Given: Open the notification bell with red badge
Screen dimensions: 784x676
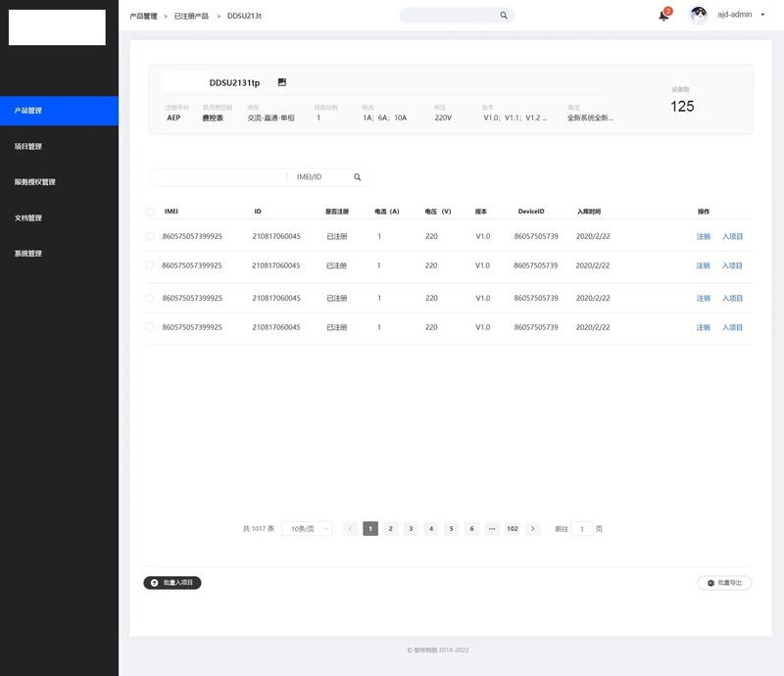Looking at the screenshot, I should click(664, 15).
